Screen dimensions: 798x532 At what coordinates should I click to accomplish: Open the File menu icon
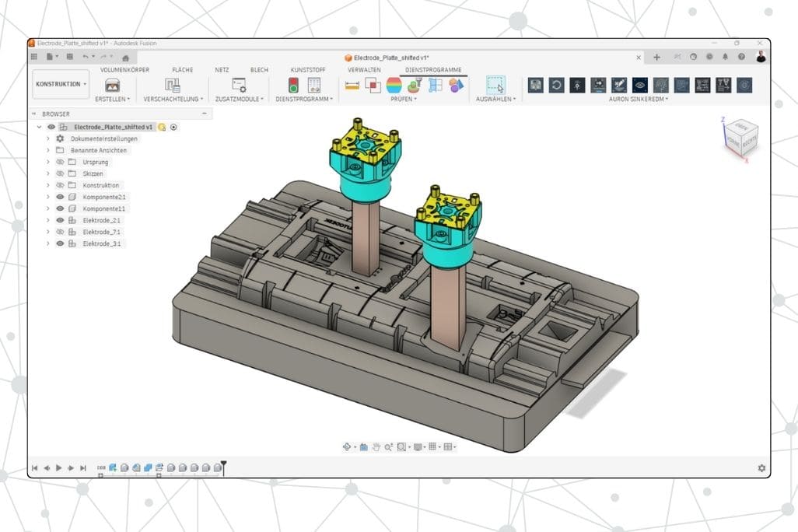pyautogui.click(x=50, y=57)
